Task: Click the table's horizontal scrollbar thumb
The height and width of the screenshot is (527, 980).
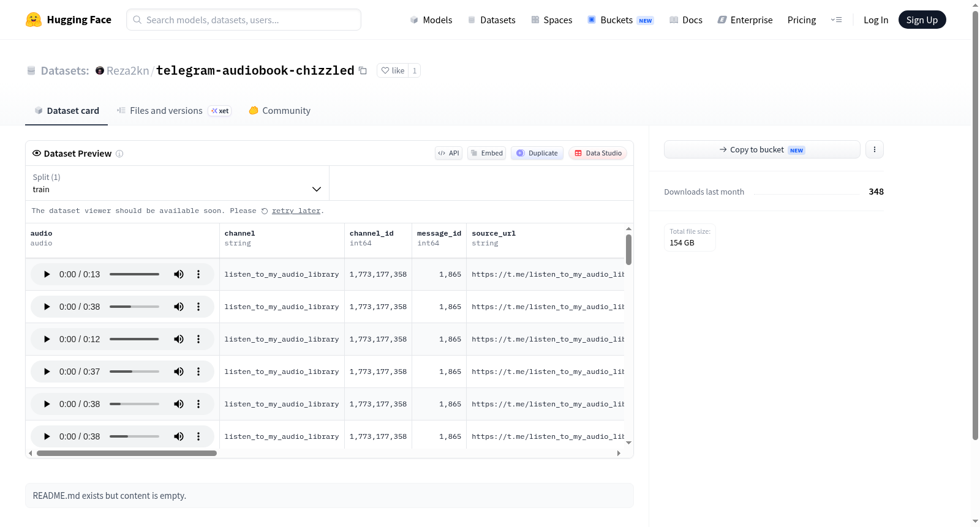Action: (x=127, y=454)
